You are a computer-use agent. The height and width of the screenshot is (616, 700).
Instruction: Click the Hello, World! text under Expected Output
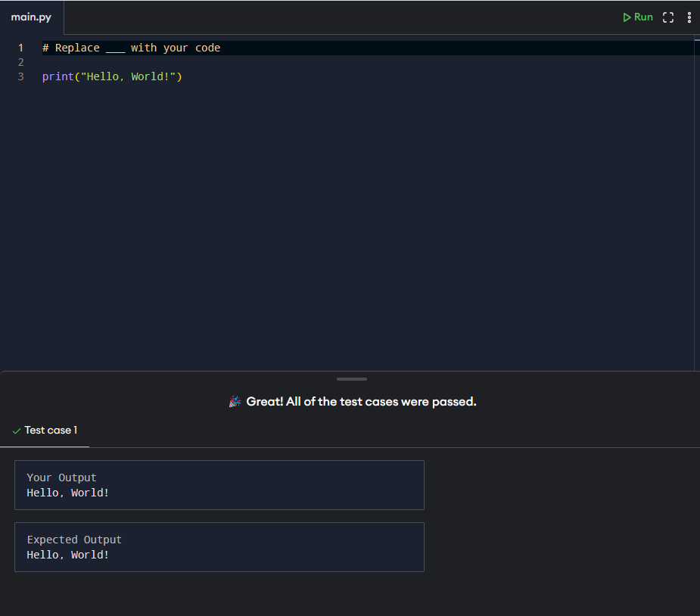pyautogui.click(x=68, y=555)
